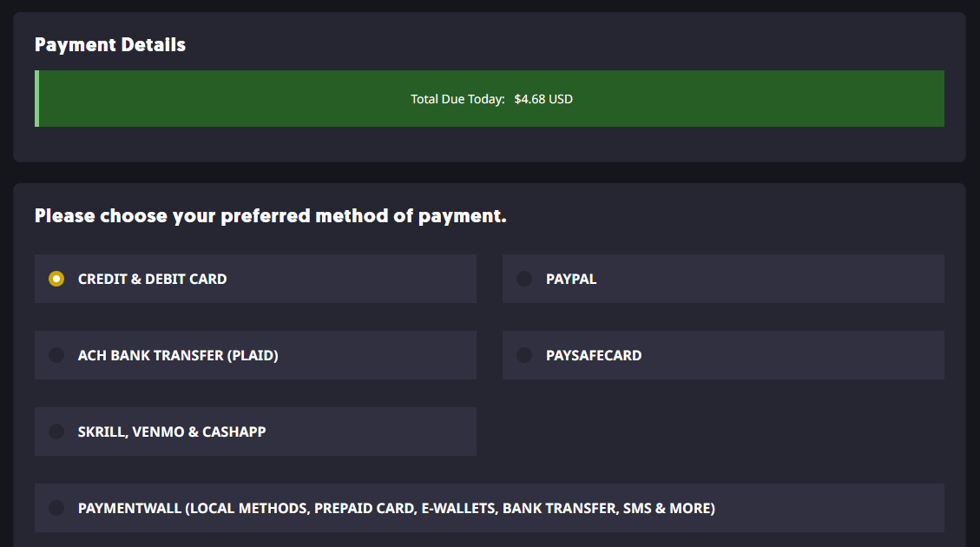Click the PAYMENTWALL (LOCAL METHODS...) label text
Image resolution: width=980 pixels, height=547 pixels.
(396, 508)
